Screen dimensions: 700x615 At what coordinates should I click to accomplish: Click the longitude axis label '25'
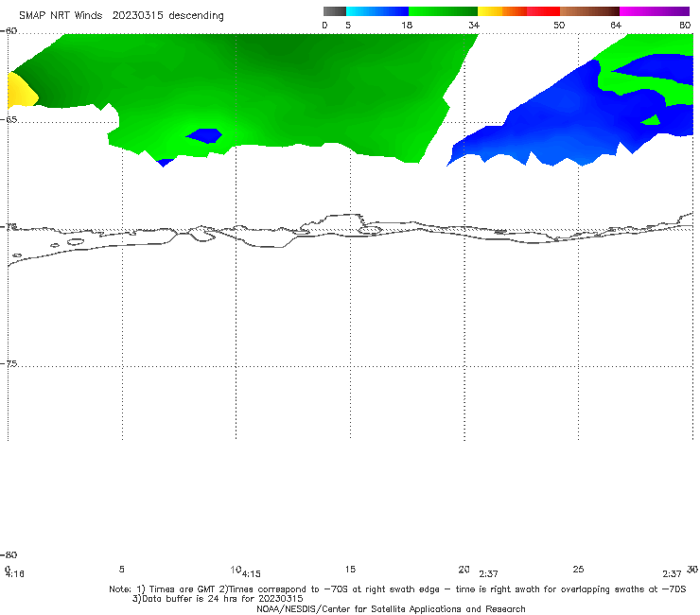coord(578,570)
